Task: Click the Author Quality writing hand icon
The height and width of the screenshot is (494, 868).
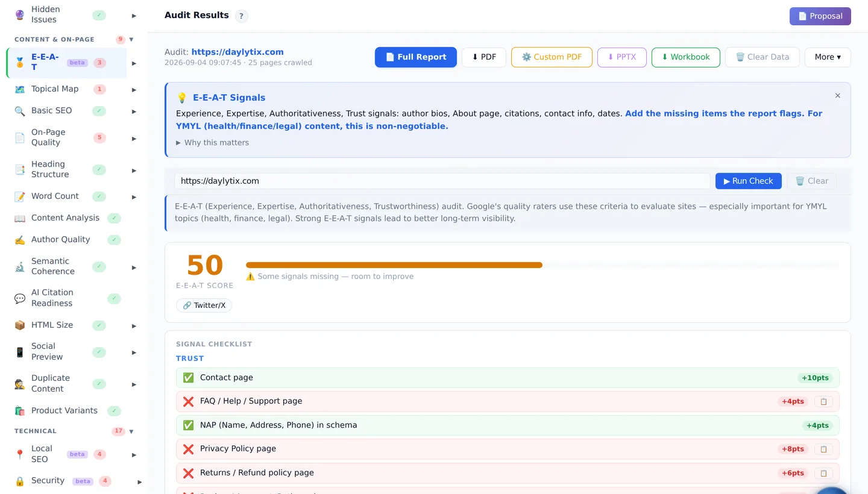Action: 20,240
